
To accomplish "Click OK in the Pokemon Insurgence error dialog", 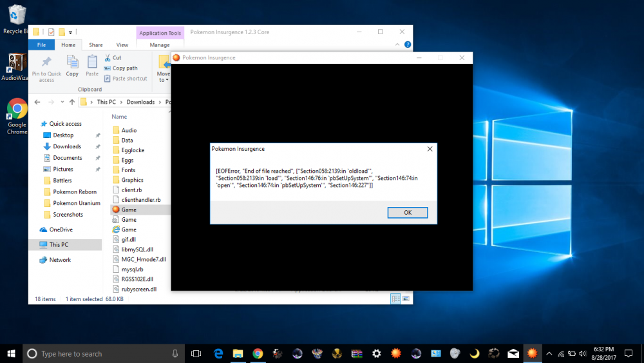I will click(x=407, y=213).
